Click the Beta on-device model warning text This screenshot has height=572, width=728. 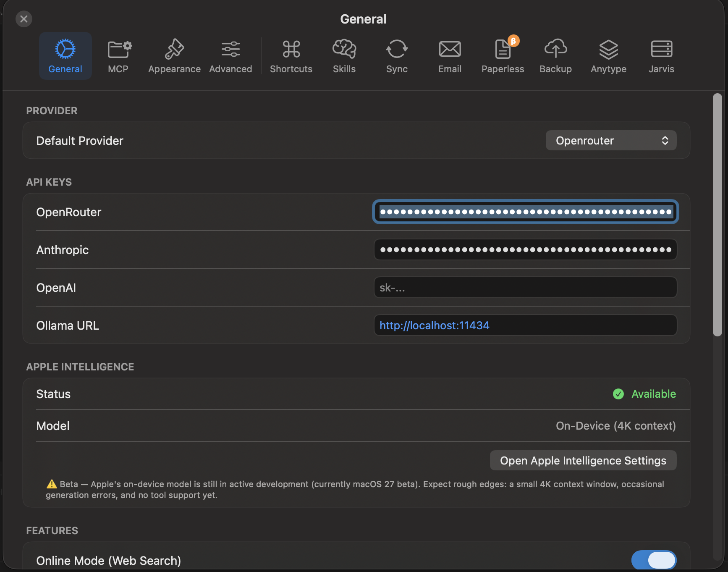point(355,489)
